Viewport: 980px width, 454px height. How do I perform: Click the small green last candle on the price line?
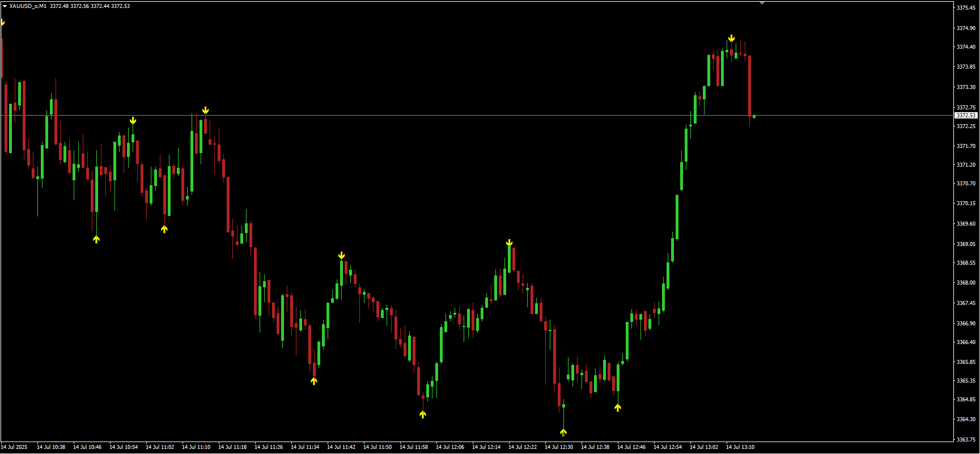[x=754, y=116]
